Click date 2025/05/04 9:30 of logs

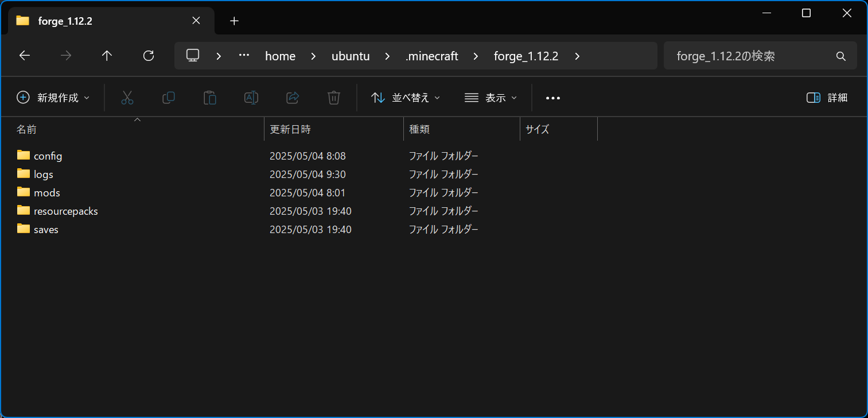tap(308, 175)
